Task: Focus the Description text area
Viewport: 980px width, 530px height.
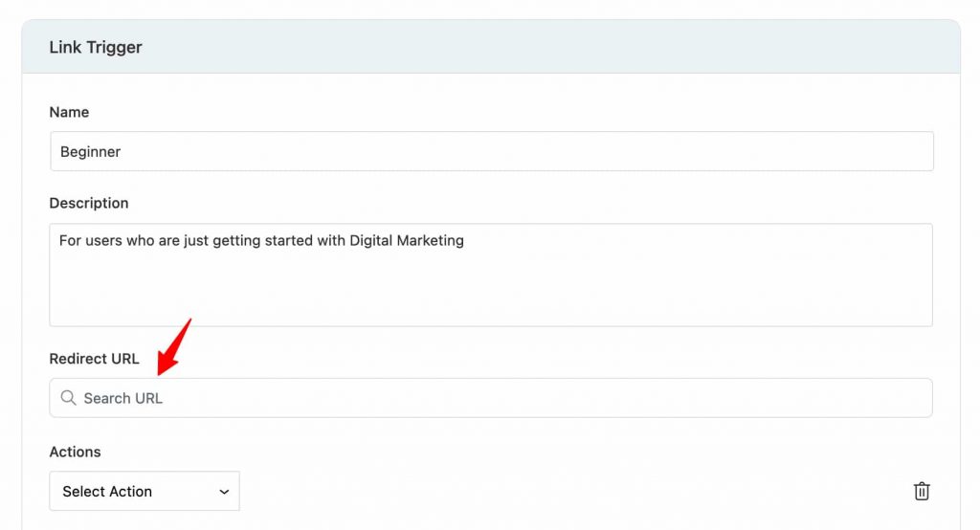Action: [x=491, y=275]
